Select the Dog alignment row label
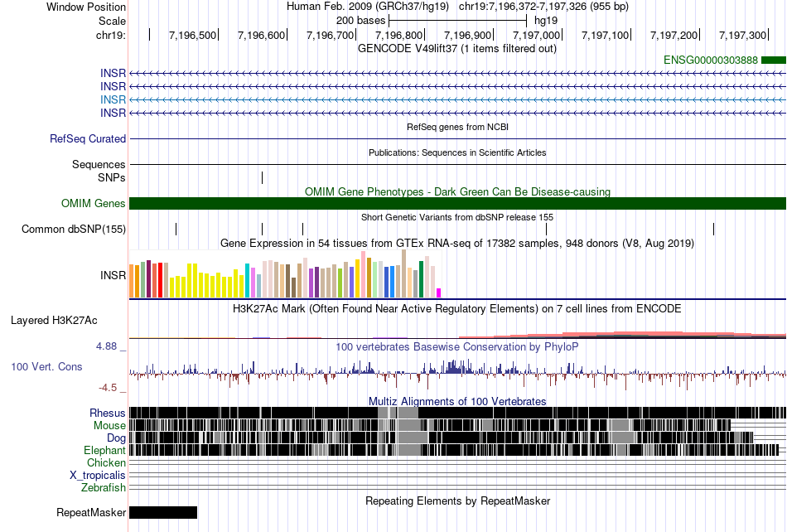This screenshot has width=787, height=532. click(x=117, y=438)
